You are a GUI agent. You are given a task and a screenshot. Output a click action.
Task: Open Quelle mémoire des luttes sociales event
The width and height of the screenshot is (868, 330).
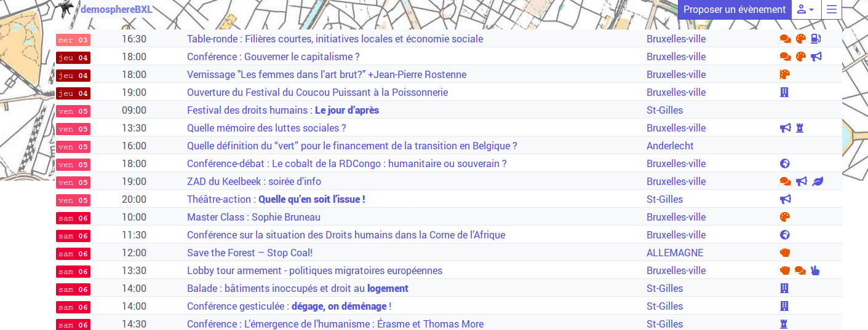pos(266,128)
